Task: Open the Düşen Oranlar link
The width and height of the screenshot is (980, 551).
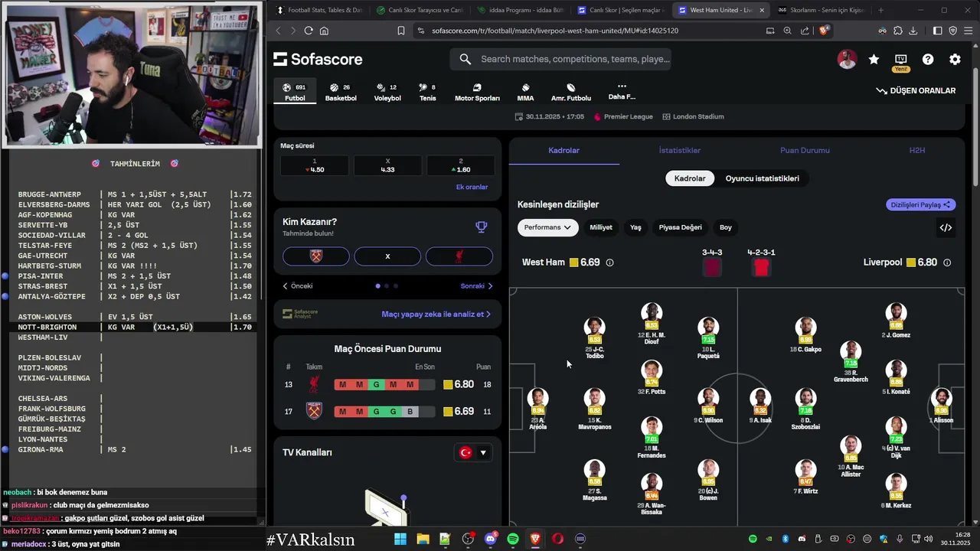Action: point(916,90)
